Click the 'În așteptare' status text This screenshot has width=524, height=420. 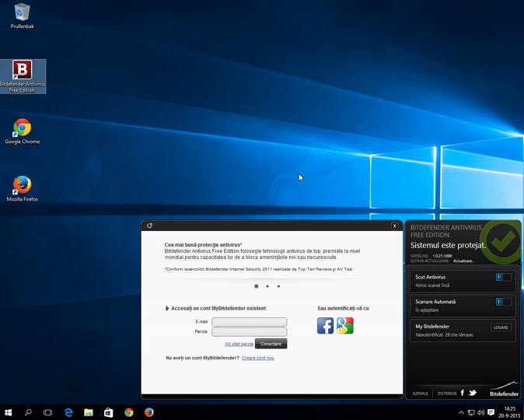427,310
